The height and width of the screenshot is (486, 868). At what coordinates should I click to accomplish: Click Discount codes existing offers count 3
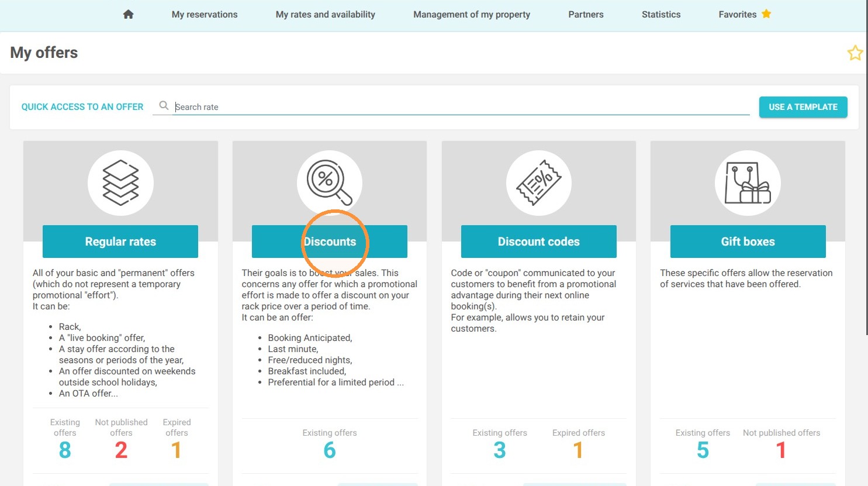[500, 450]
